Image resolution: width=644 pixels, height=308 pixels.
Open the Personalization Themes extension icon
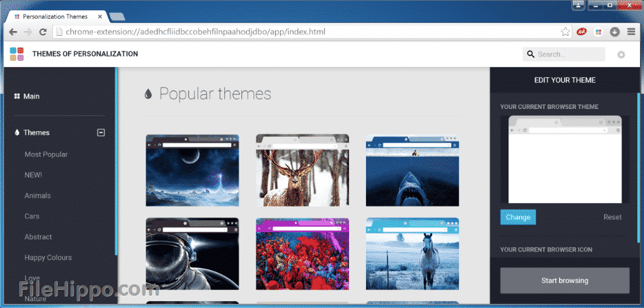click(x=598, y=32)
